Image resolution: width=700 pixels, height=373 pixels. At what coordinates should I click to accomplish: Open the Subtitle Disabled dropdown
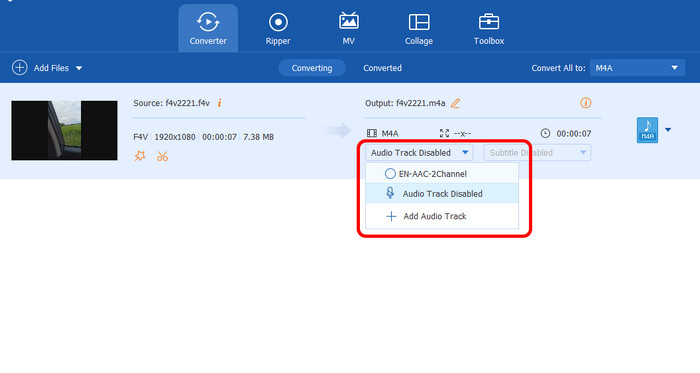pos(538,153)
